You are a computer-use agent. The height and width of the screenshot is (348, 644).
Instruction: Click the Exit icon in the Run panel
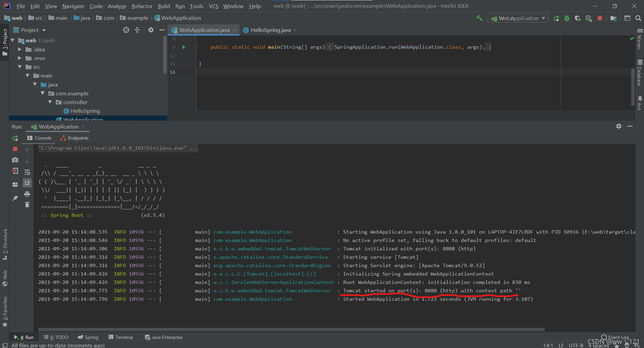(15, 171)
